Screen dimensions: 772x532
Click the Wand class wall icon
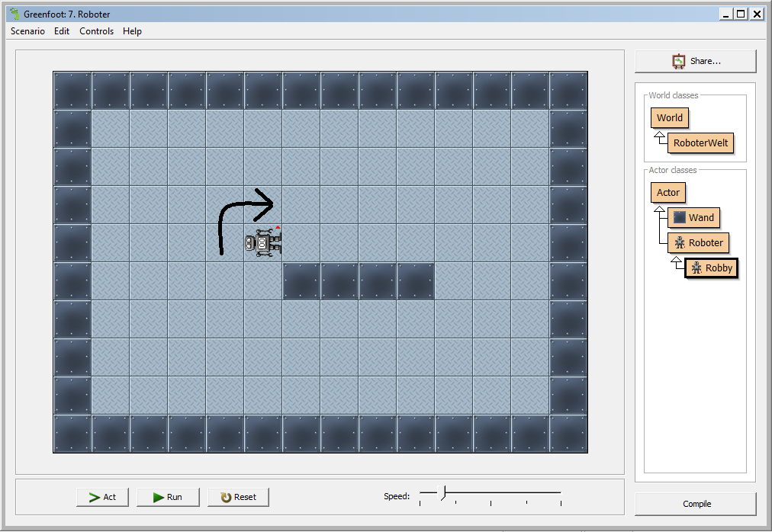[680, 217]
